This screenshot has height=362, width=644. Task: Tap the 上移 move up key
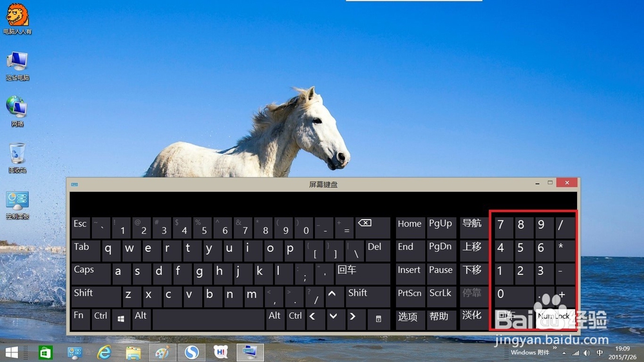tap(473, 251)
